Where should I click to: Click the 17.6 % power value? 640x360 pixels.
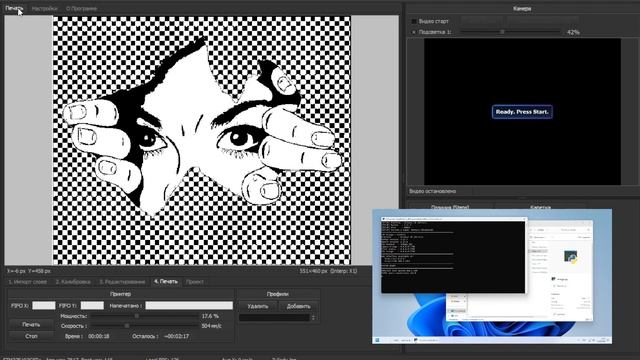pyautogui.click(x=210, y=316)
